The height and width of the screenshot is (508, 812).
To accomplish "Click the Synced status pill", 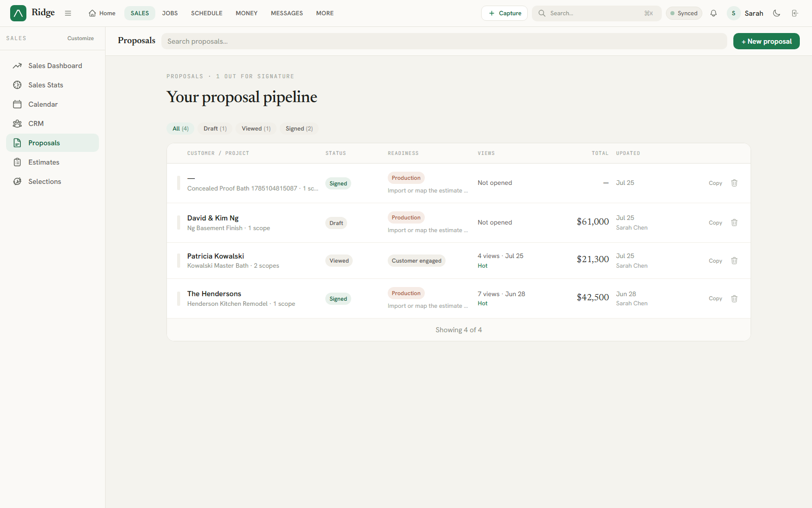I will 684,13.
